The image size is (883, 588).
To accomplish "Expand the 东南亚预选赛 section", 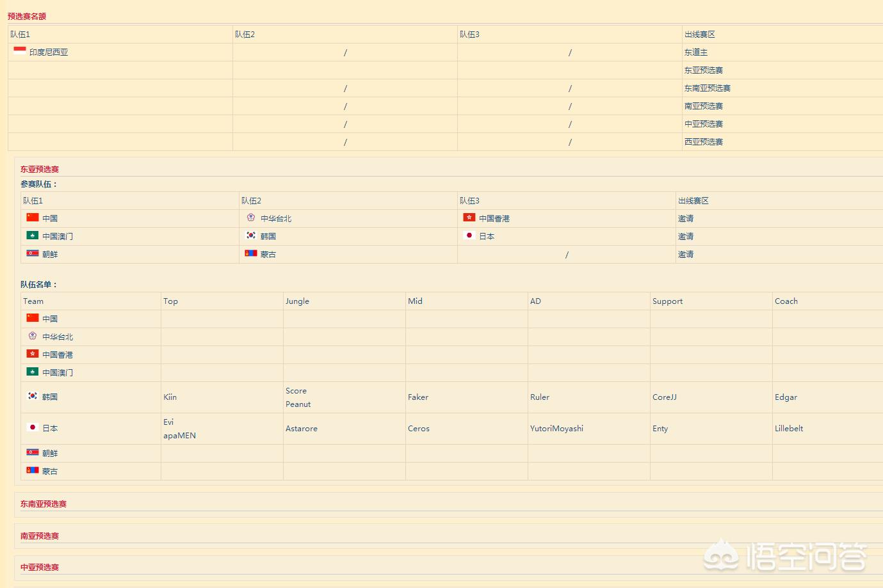I will pyautogui.click(x=44, y=504).
